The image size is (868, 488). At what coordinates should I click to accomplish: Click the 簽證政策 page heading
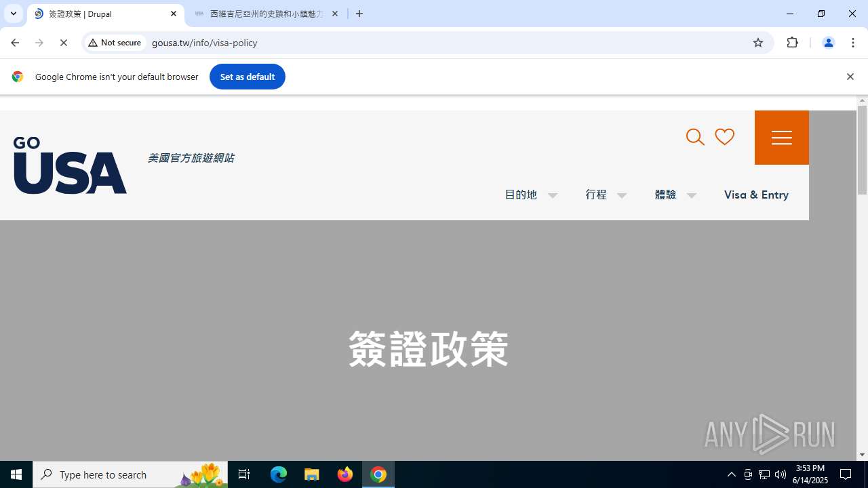click(429, 350)
